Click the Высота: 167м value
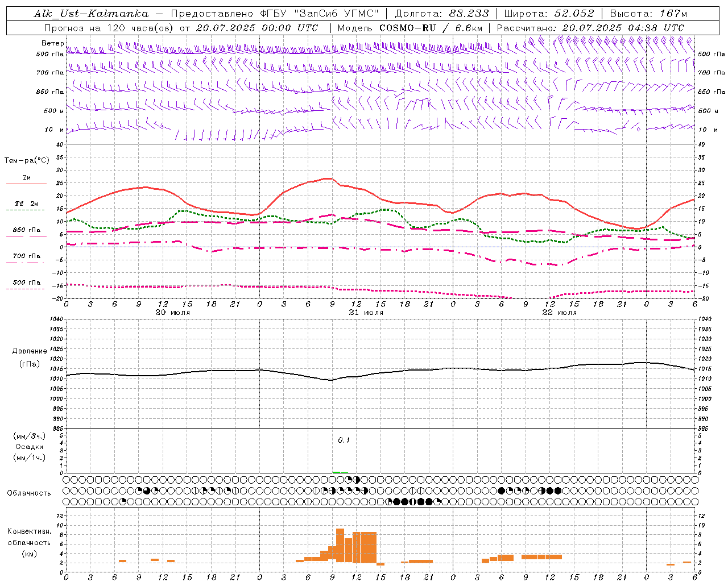Screen dimensions: 728x582 [x=648, y=14]
